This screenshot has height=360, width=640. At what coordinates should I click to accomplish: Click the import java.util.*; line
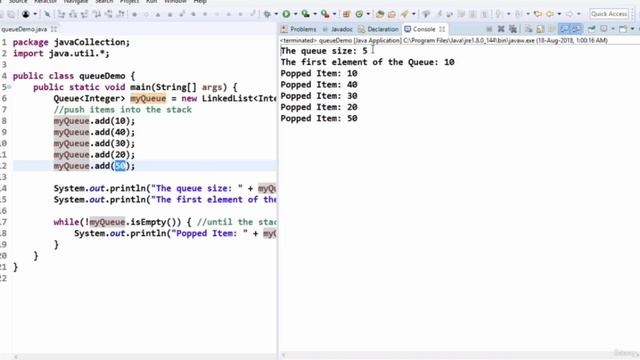[x=61, y=53]
